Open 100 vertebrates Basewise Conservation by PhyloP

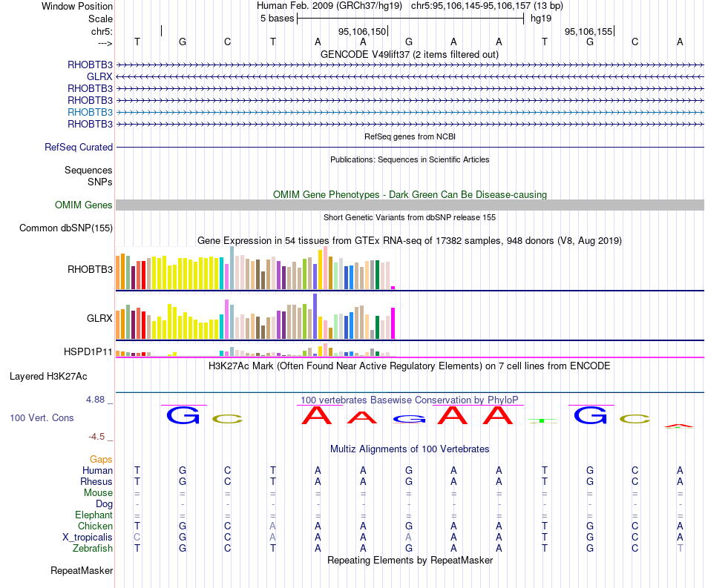[x=410, y=400]
